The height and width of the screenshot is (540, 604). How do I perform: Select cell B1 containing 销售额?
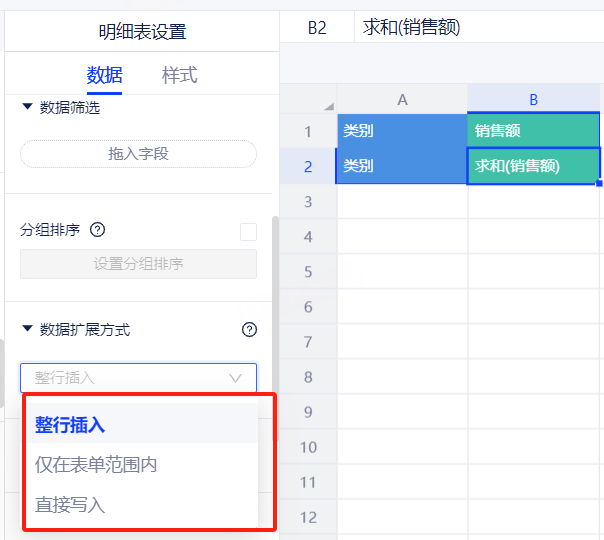coord(533,131)
